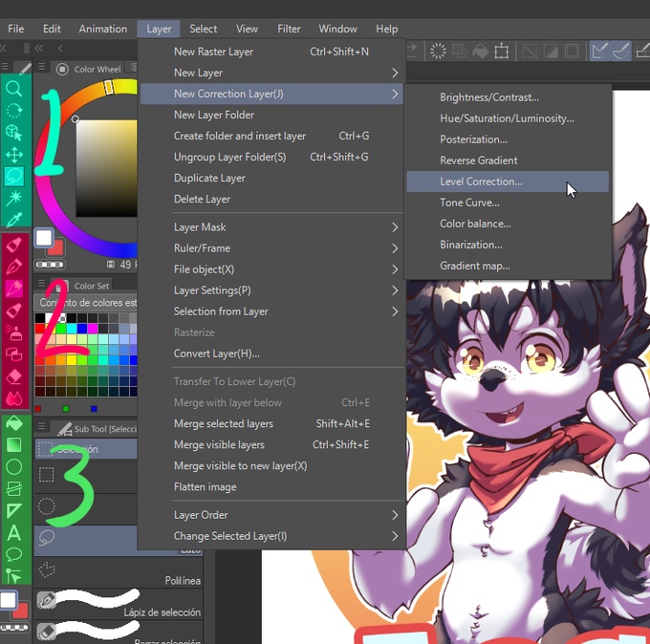The height and width of the screenshot is (644, 650).
Task: Select the Pen nib tool
Action: click(x=13, y=267)
